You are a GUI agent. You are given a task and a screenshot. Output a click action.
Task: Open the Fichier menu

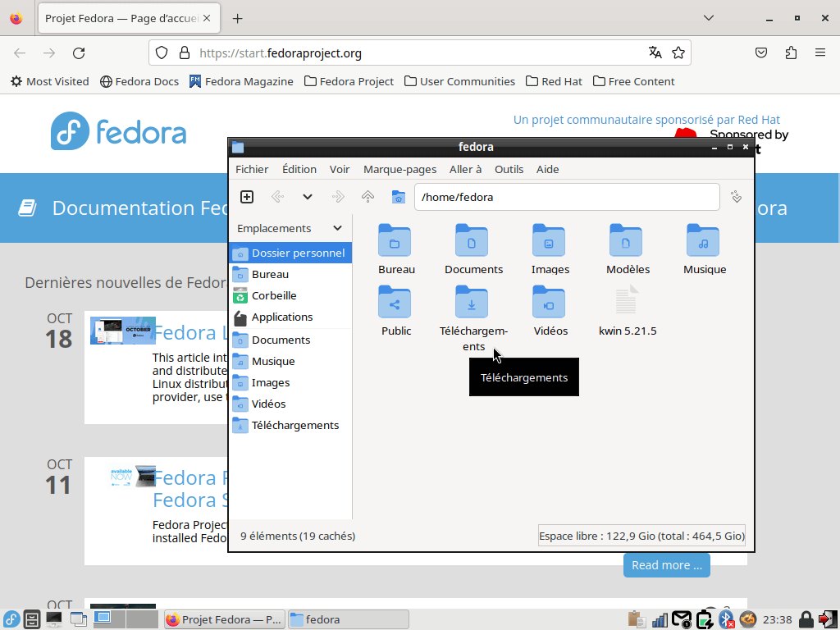pos(252,169)
